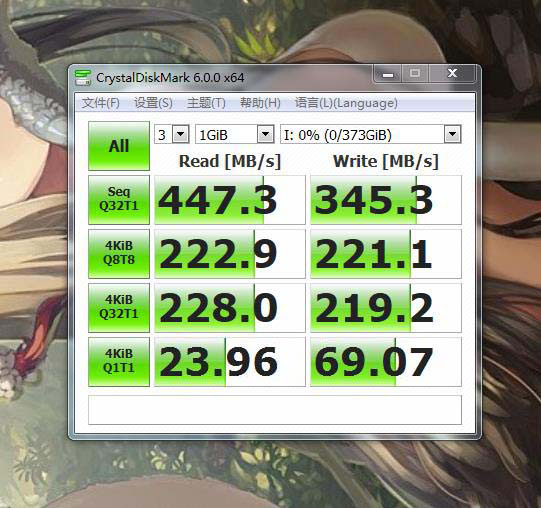
Task: Run all benchmarks with the All button
Action: click(119, 146)
